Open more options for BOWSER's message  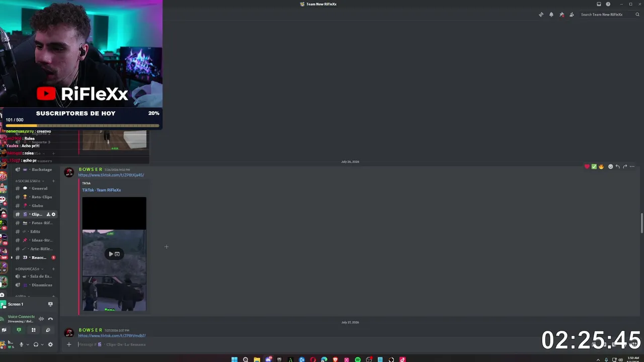click(632, 166)
